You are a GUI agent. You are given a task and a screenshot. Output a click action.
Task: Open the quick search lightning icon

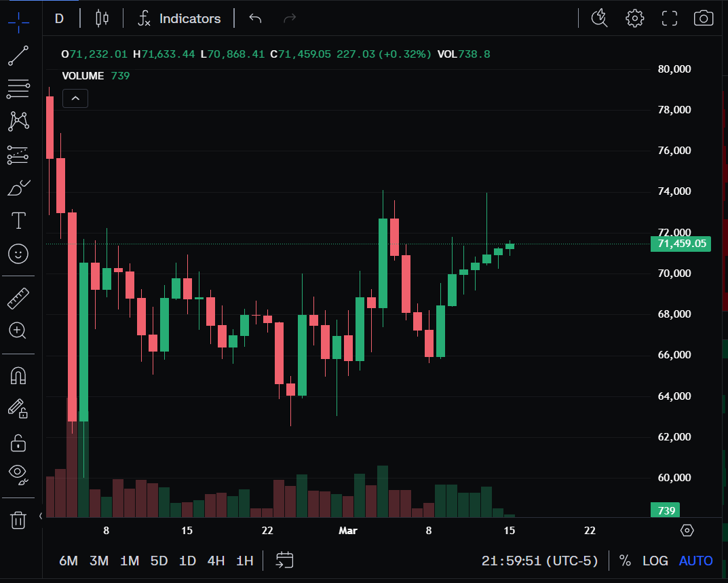coord(599,18)
